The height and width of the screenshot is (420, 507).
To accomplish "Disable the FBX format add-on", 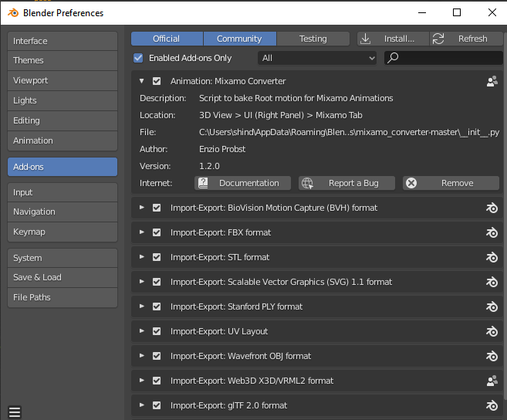I will click(157, 232).
